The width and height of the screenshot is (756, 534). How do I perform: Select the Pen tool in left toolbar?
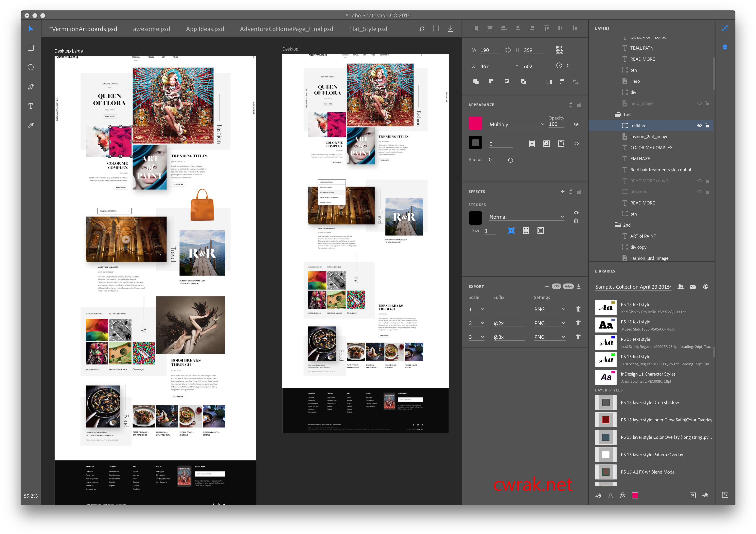pyautogui.click(x=31, y=87)
